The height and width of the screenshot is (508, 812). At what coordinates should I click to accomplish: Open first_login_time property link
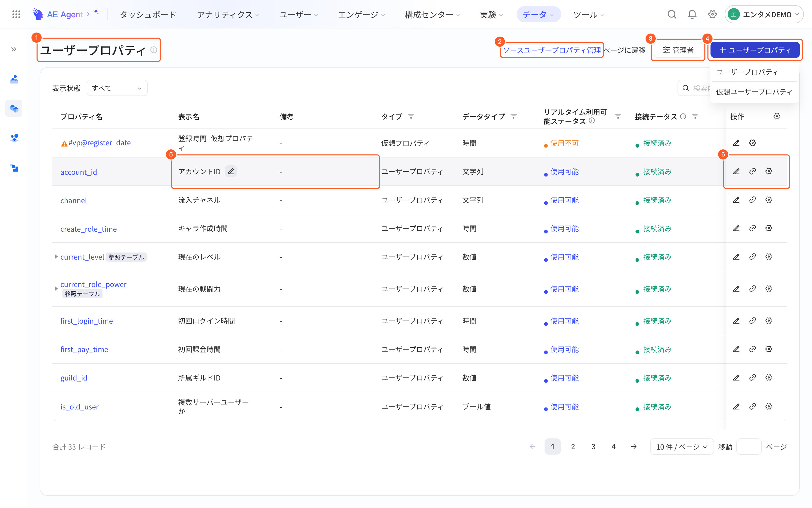(87, 321)
